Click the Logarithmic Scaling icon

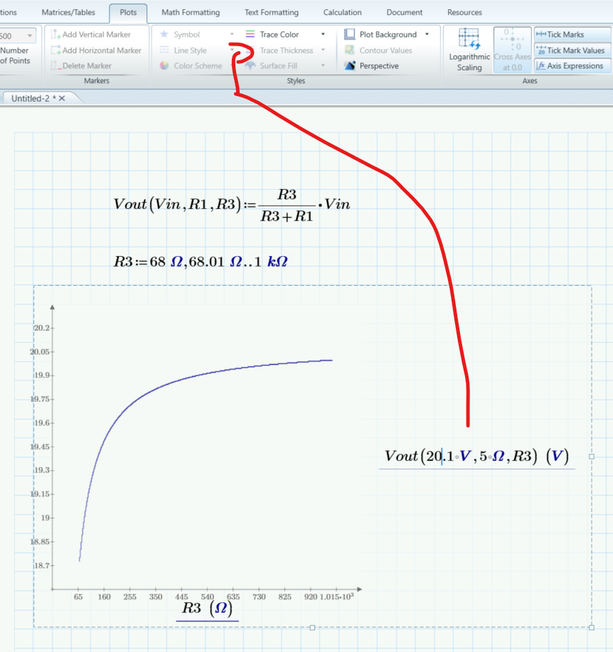(469, 40)
